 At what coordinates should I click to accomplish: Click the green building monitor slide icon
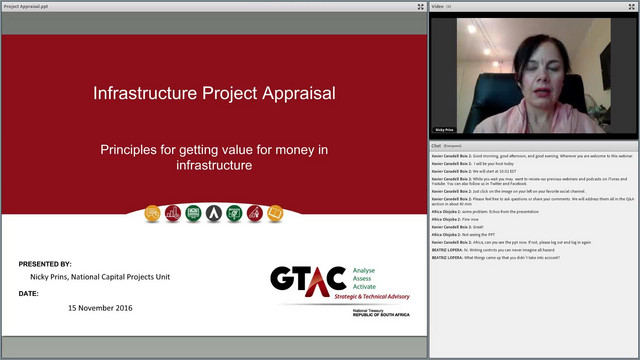click(x=193, y=213)
